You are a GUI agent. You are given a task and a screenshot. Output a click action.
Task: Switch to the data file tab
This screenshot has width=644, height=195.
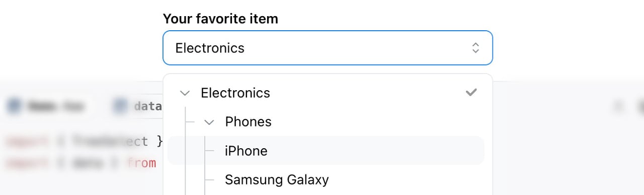(138, 106)
